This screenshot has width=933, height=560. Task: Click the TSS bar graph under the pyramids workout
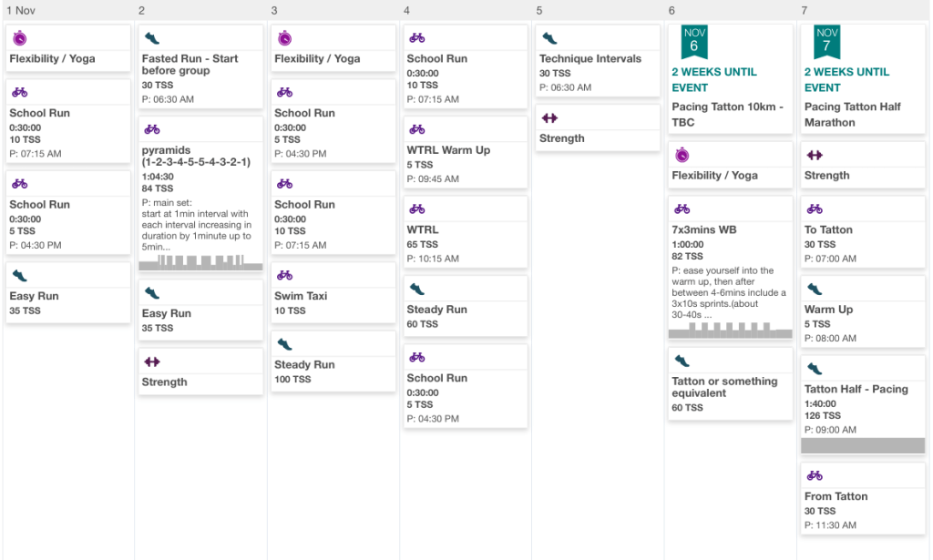[x=200, y=262]
